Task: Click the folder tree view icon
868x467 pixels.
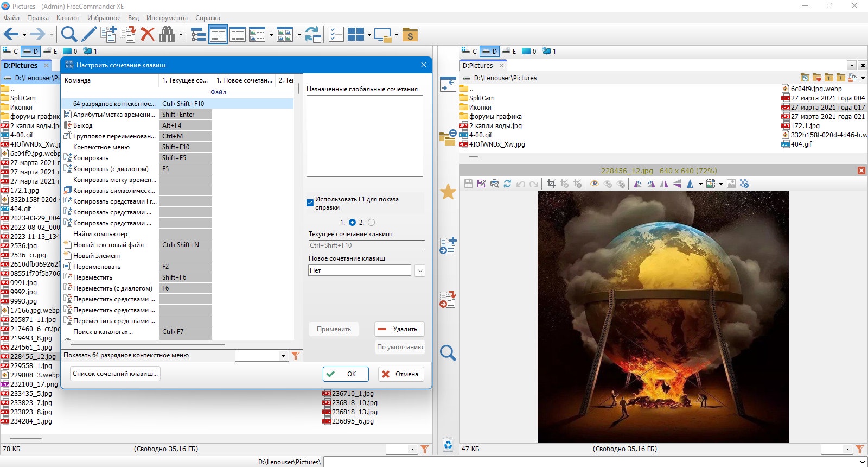Action: pyautogui.click(x=199, y=34)
